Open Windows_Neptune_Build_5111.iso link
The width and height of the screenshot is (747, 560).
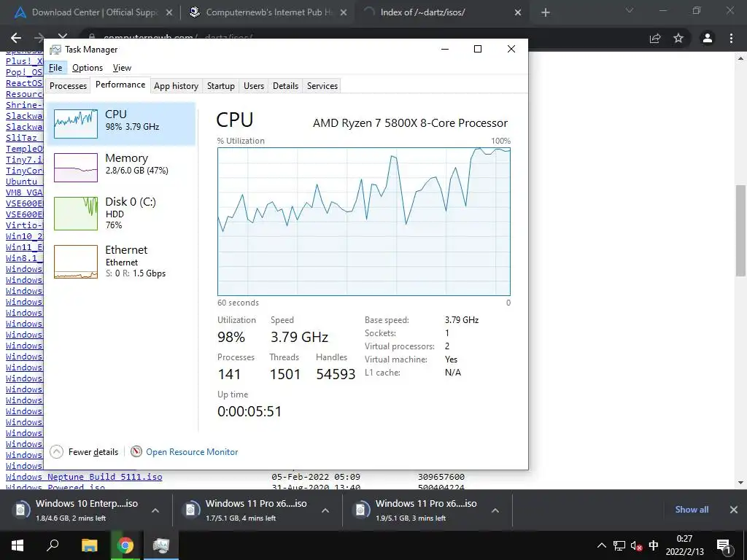click(84, 477)
